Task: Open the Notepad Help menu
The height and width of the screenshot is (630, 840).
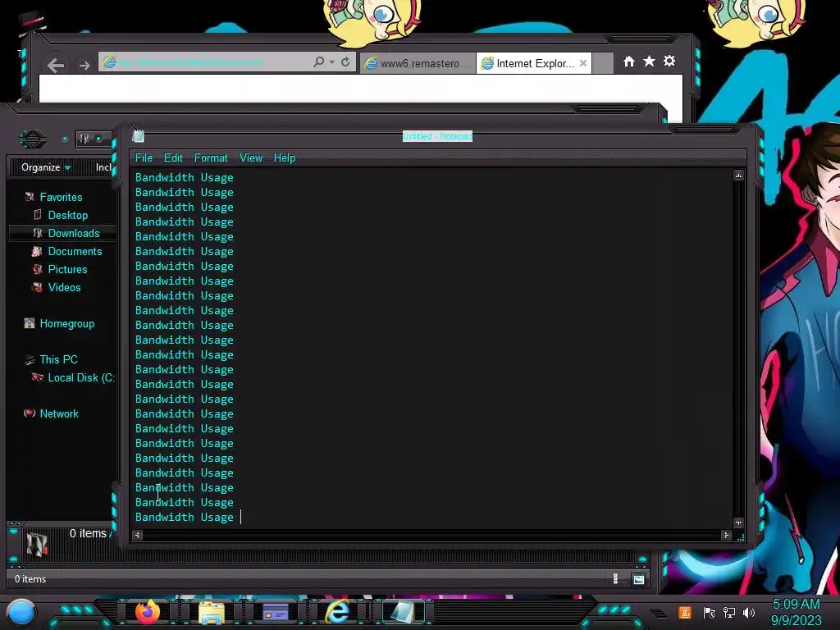Action: [x=285, y=158]
